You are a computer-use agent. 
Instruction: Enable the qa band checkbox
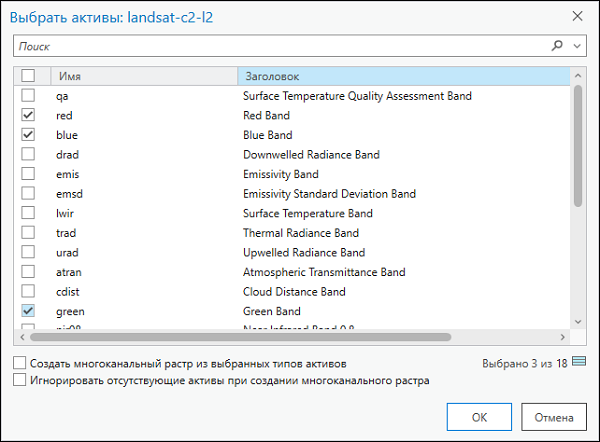(28, 96)
